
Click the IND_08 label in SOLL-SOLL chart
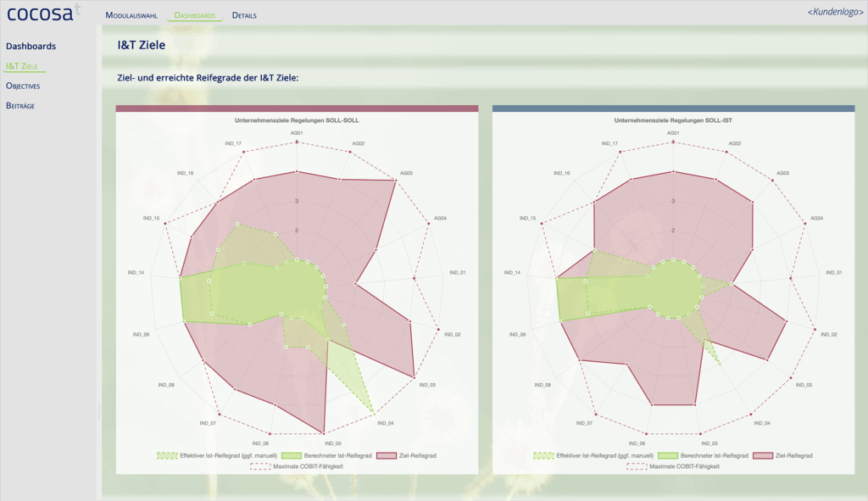(166, 385)
